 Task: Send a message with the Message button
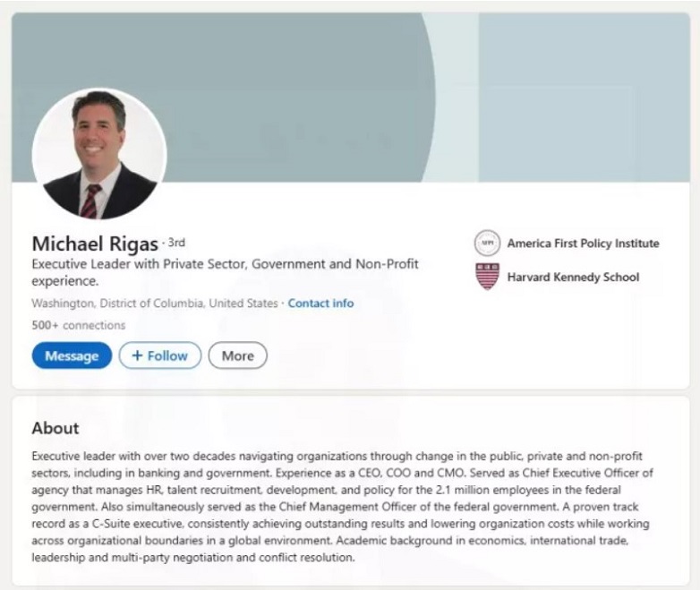tap(72, 355)
